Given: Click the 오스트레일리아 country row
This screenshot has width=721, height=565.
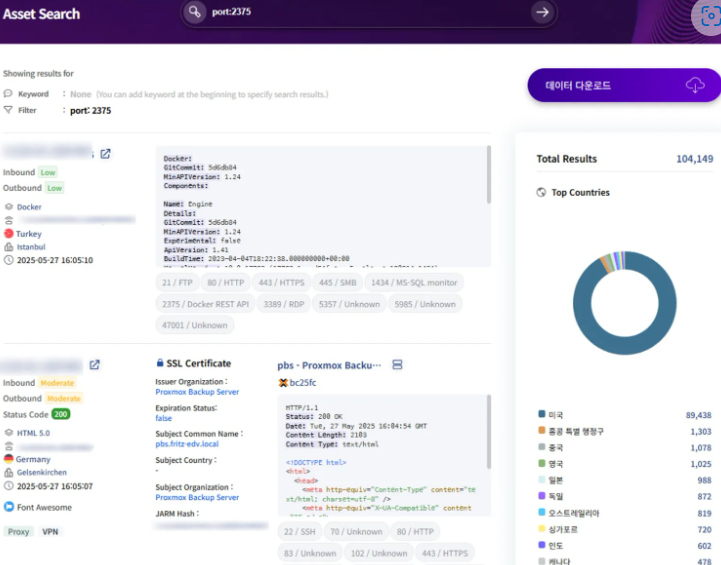Looking at the screenshot, I should tap(624, 513).
